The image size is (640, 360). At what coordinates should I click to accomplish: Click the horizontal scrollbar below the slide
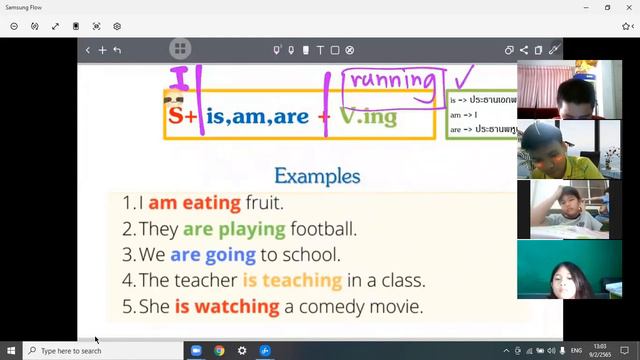click(x=320, y=339)
